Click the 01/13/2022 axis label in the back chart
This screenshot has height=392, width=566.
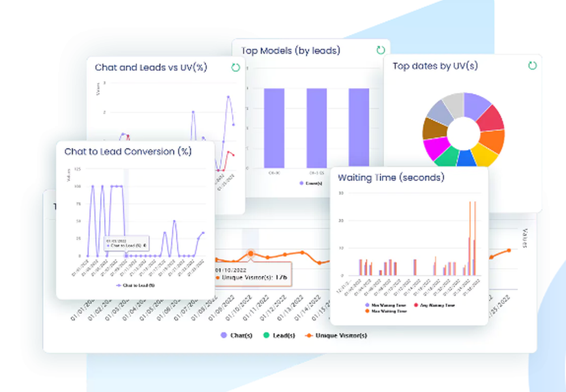[290, 308]
